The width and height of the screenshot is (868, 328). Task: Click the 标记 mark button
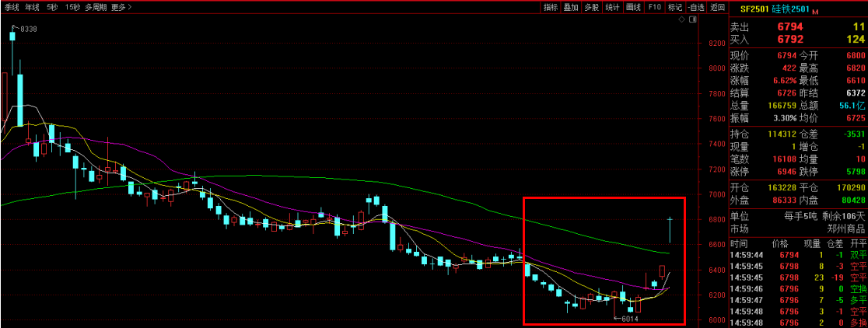point(674,7)
